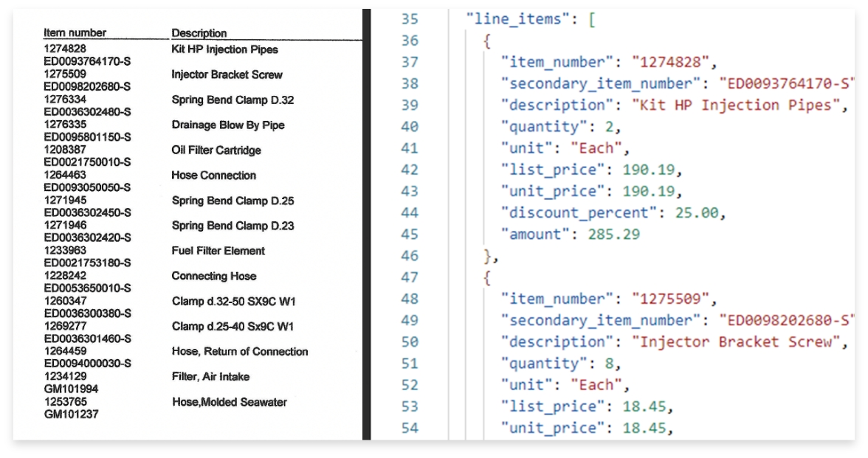Select secondary code GM101994

(71, 389)
